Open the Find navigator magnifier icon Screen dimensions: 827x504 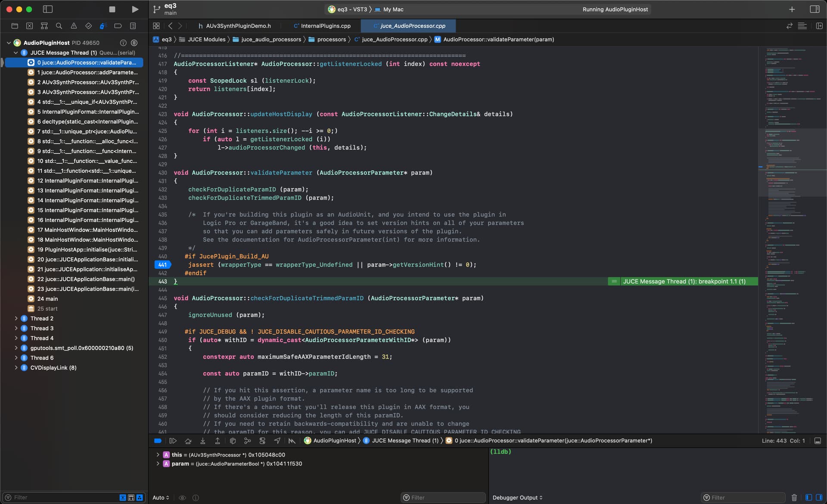point(59,26)
